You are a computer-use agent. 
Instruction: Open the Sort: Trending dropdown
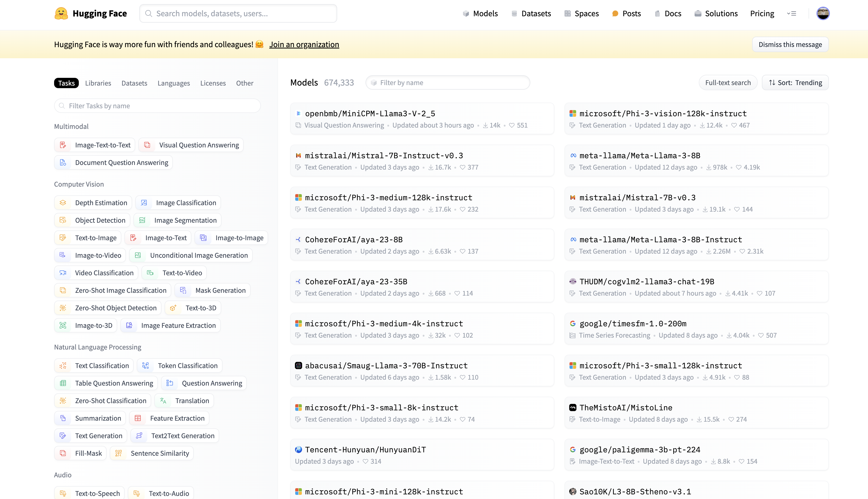[795, 82]
